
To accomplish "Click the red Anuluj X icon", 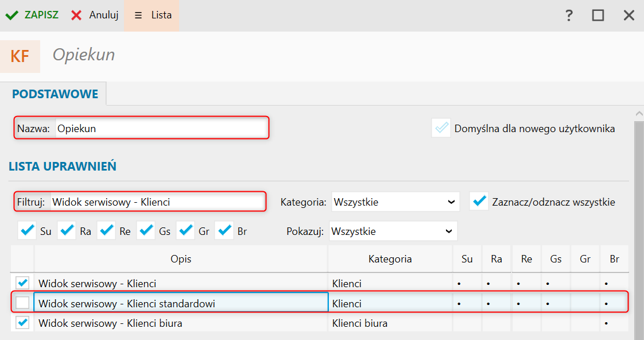I will click(76, 16).
